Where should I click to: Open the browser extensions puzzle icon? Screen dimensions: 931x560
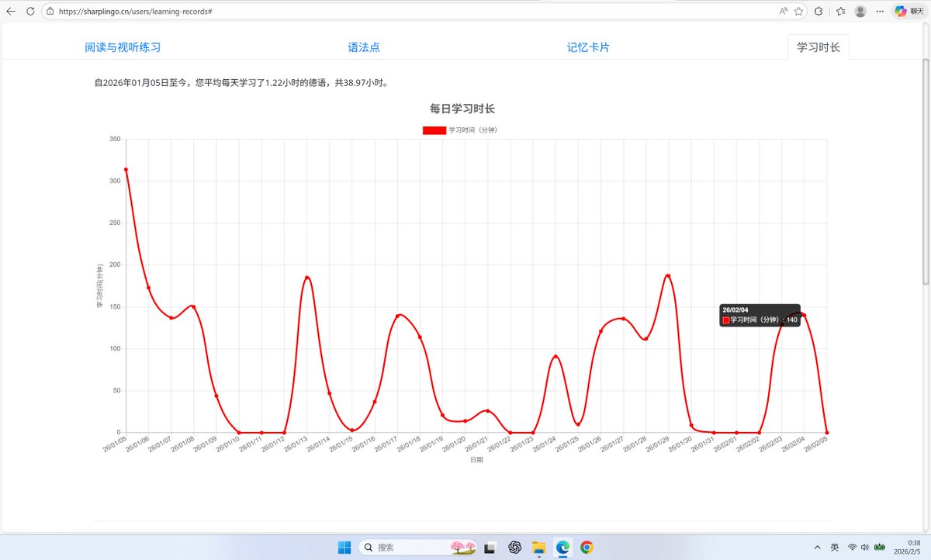tap(819, 12)
